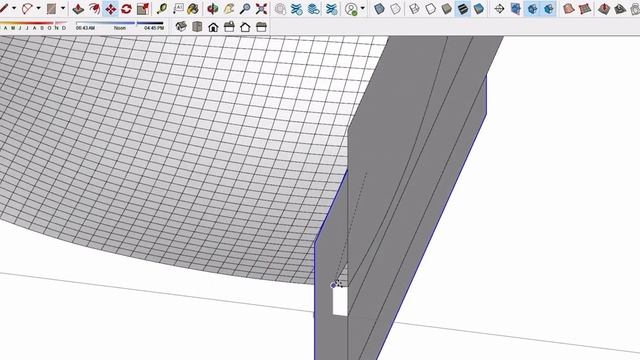The width and height of the screenshot is (640, 360).
Task: Expand the Arc tool dropdown arrow
Action: click(x=38, y=8)
